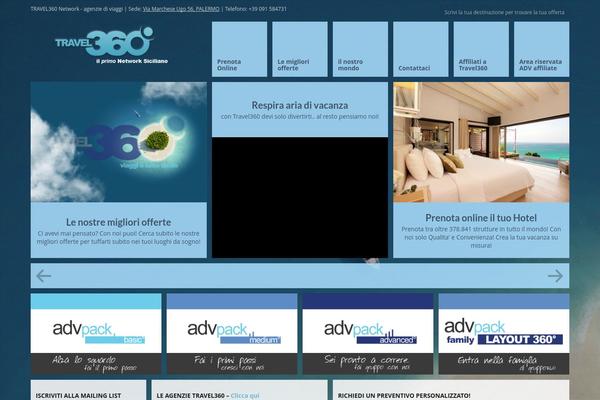600x400 pixels.
Task: Click the Via Marchese Ugo 56 address link
Action: tap(181, 9)
